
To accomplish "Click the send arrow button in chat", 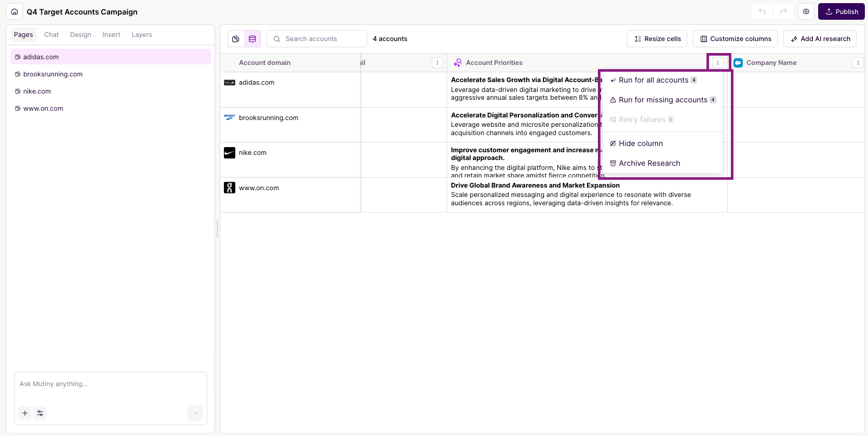I will [x=195, y=413].
